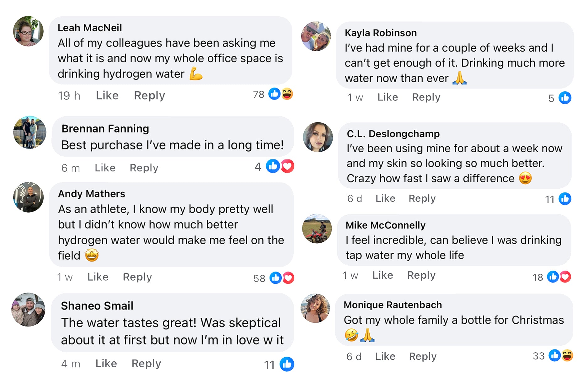Like Leah MacNeil's comment
The height and width of the screenshot is (389, 588).
coord(107,95)
